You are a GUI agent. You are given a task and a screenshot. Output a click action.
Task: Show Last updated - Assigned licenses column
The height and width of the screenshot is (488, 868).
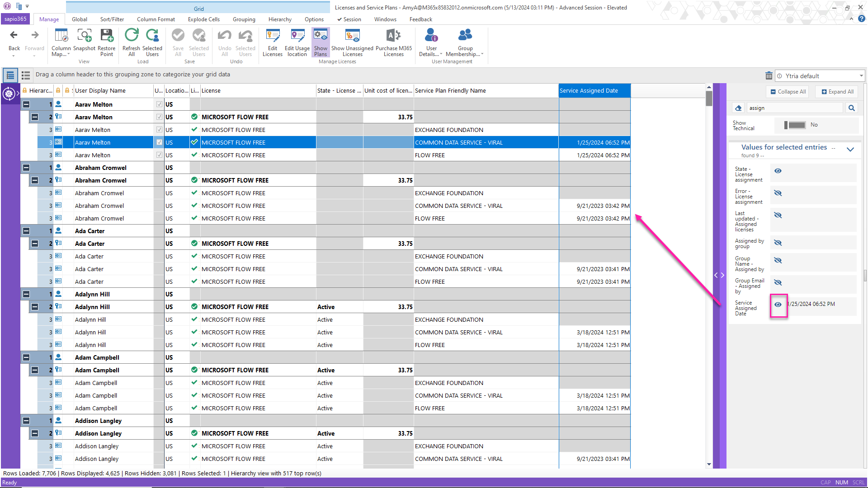778,215
